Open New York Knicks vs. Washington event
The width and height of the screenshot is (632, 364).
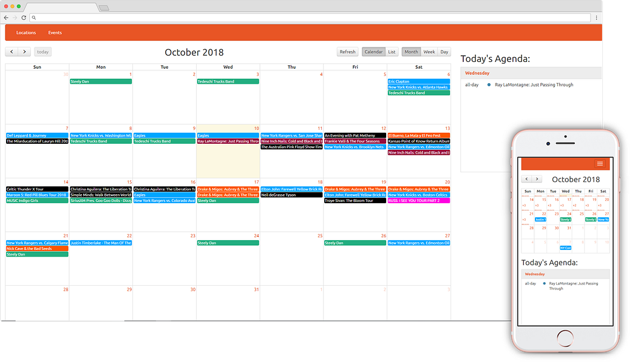(x=101, y=135)
